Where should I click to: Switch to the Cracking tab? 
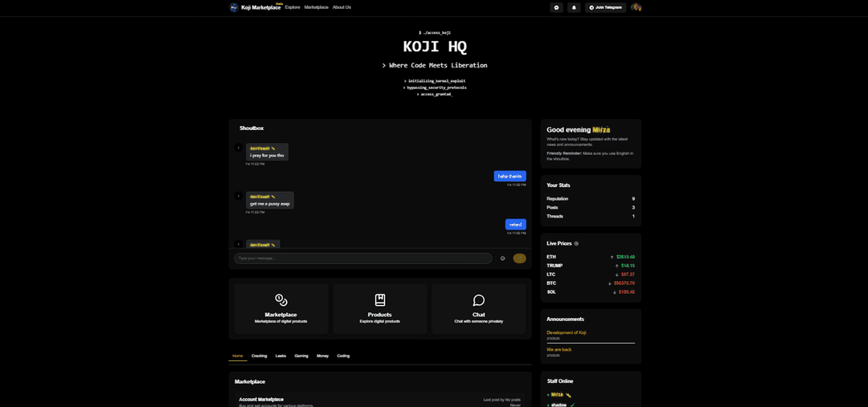pos(259,356)
